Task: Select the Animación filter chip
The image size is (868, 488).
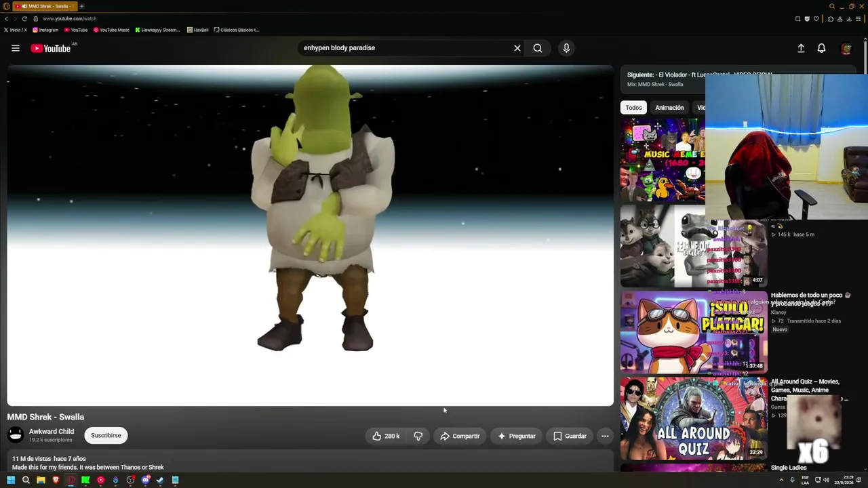Action: (x=669, y=108)
